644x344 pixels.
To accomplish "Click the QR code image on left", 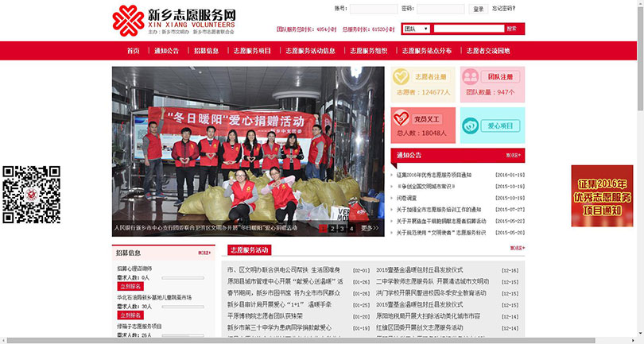I will click(x=32, y=194).
